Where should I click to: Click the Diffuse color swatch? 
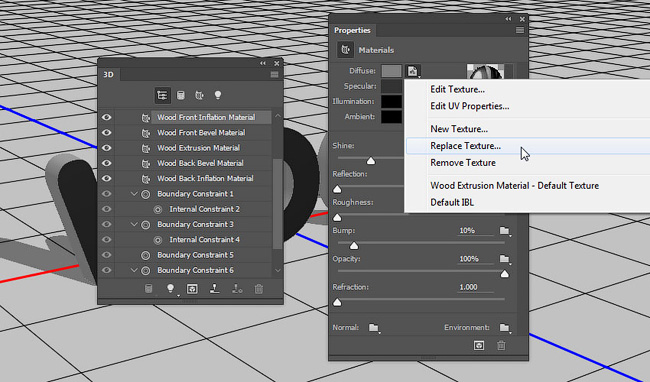(x=391, y=71)
